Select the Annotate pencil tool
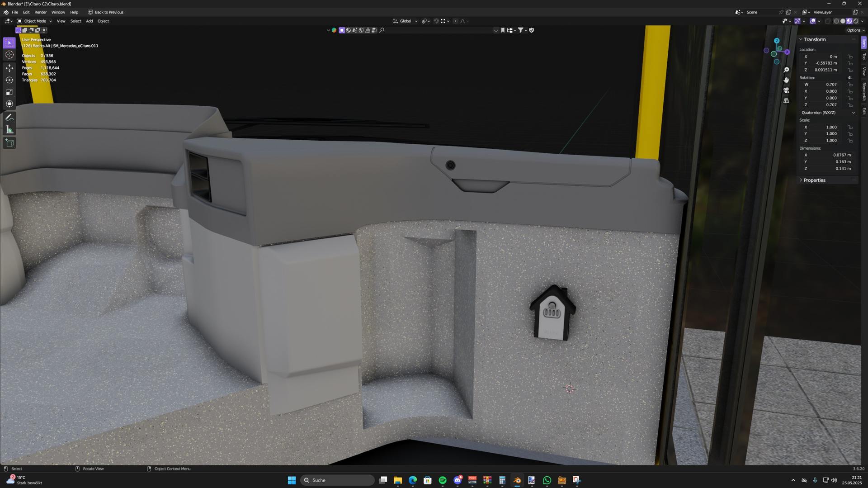The image size is (868, 488). click(9, 117)
